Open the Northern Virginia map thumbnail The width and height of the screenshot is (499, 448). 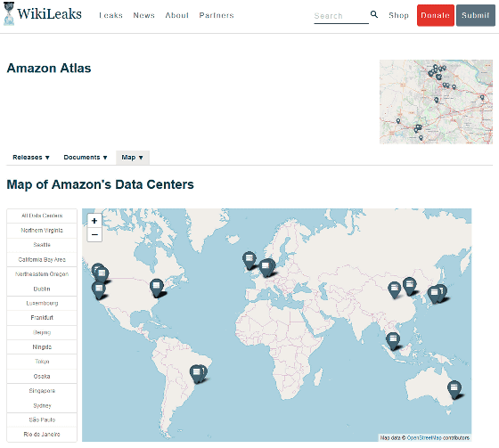click(436, 102)
